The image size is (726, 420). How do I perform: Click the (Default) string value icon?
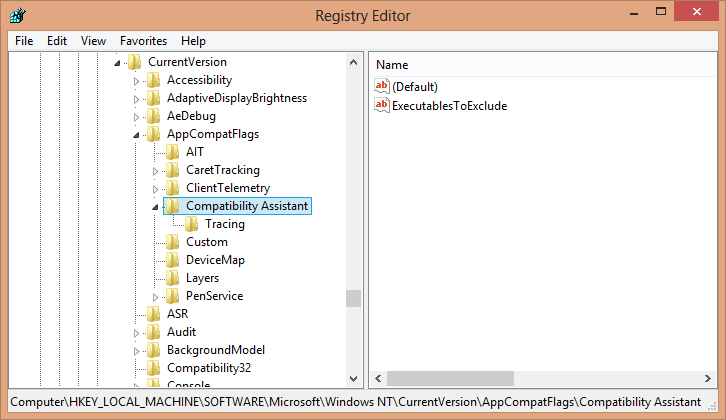(x=381, y=87)
